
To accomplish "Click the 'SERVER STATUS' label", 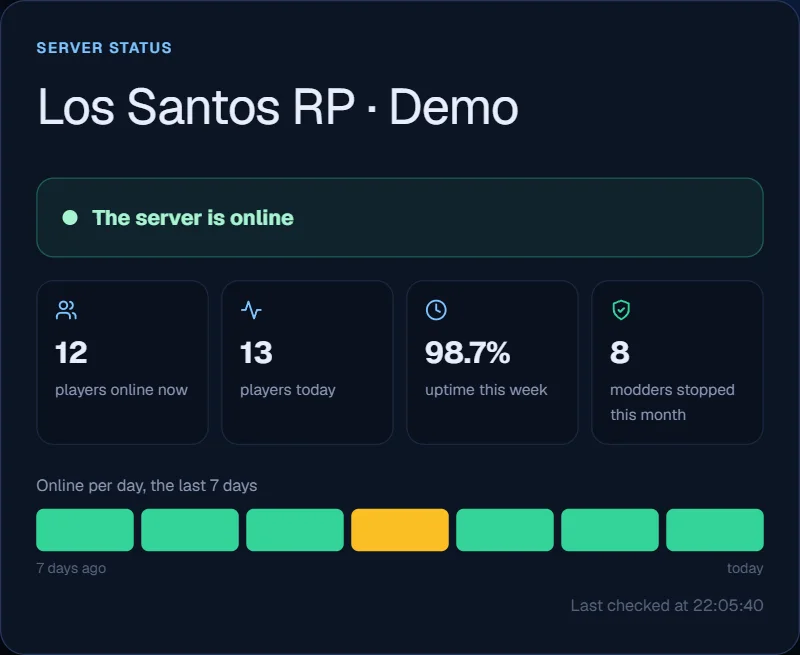I will click(104, 48).
